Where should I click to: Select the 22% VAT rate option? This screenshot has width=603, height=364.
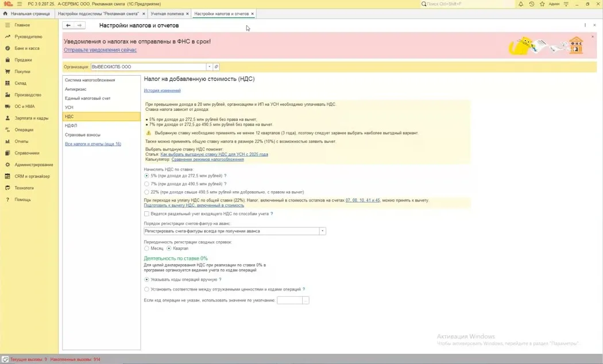point(146,192)
